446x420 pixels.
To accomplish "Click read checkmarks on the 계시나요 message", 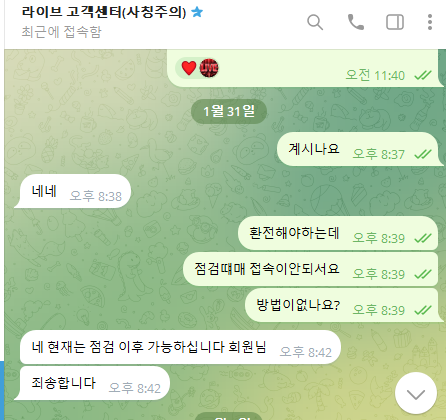I will click(423, 154).
